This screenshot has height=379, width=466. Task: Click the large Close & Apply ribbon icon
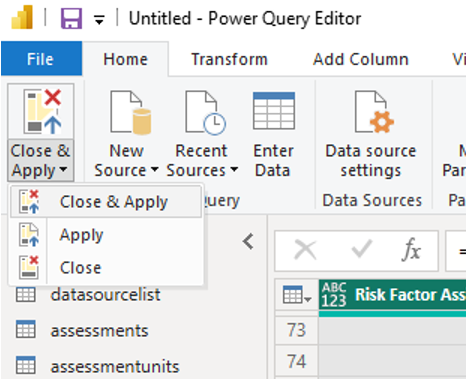click(42, 111)
